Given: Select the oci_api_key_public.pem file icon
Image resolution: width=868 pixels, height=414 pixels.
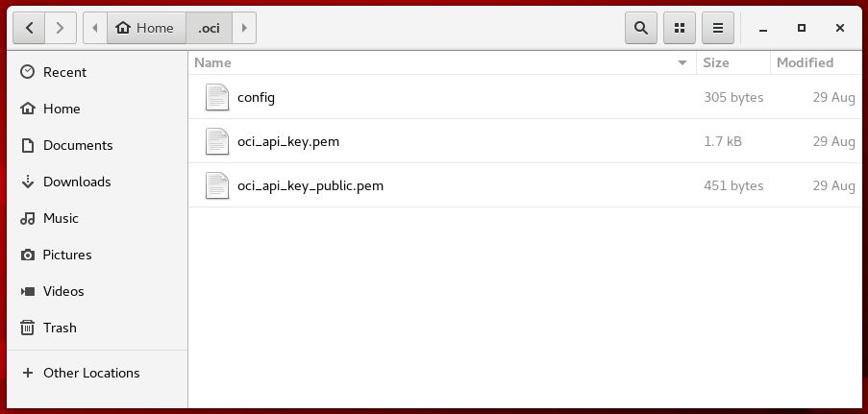Looking at the screenshot, I should [217, 185].
